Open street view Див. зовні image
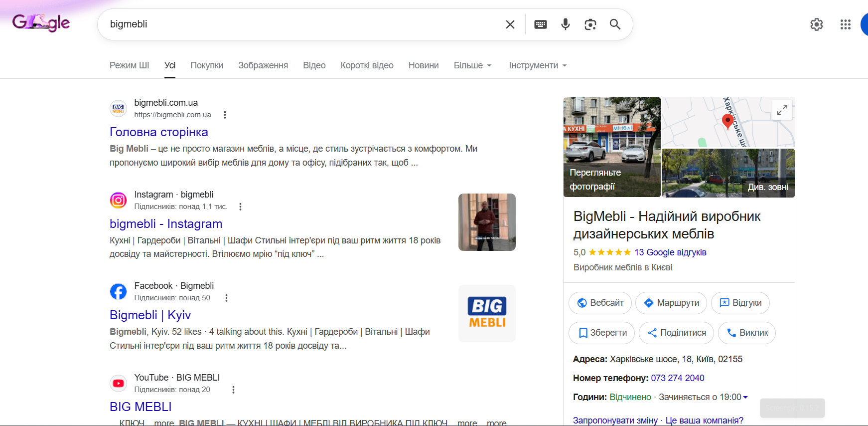Screen dimensions: 868x426 click(728, 173)
